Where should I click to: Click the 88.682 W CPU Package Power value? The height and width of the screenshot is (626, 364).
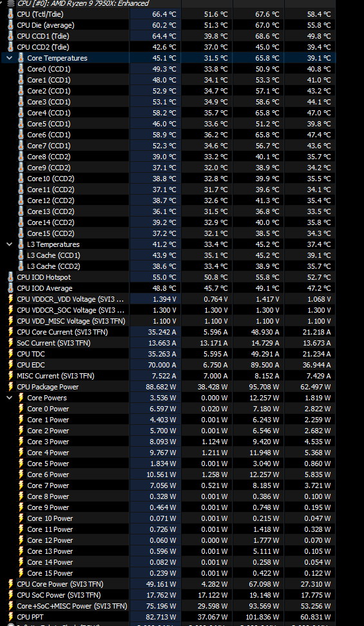coord(161,386)
